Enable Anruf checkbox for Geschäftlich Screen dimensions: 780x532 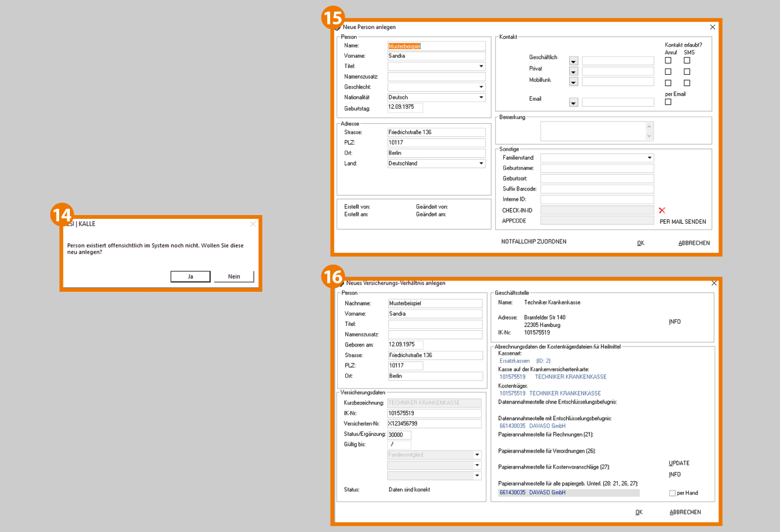tap(668, 61)
